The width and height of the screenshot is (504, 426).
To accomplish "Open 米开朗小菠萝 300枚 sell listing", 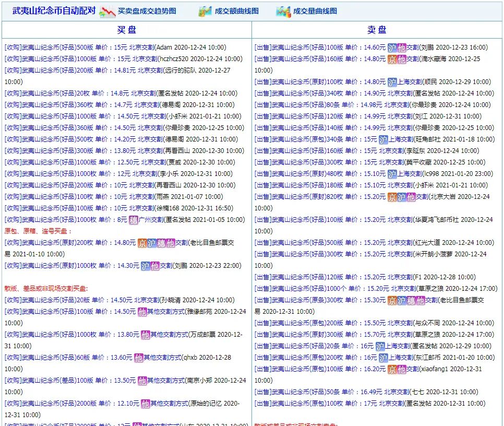I will [x=370, y=260].
